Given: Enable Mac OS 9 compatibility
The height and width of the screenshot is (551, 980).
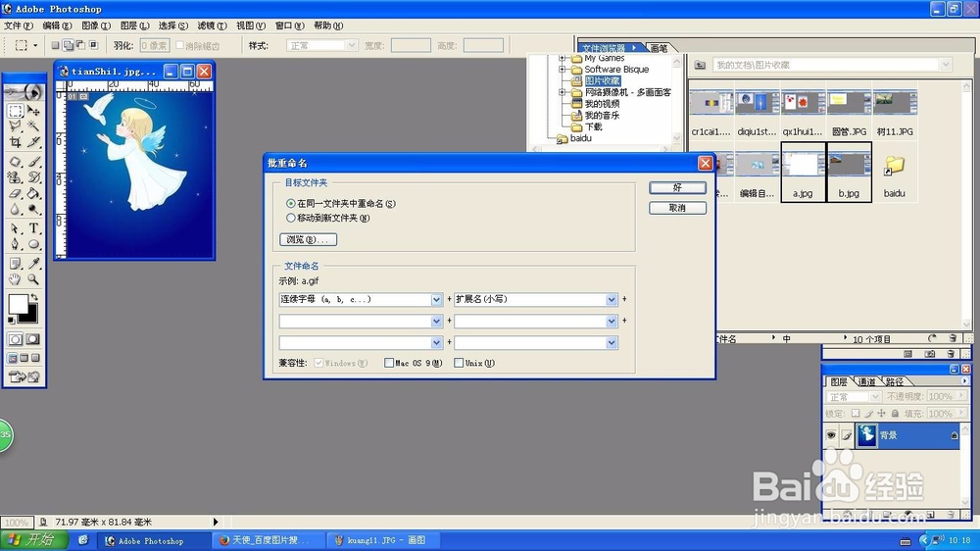Looking at the screenshot, I should click(x=414, y=363).
